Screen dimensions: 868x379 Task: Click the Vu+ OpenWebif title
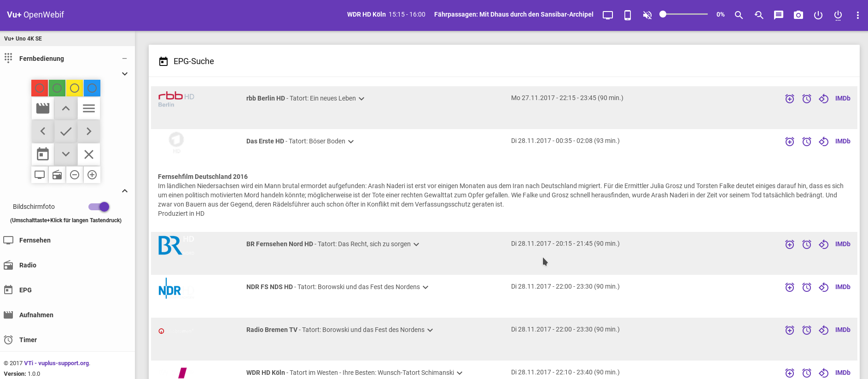coord(35,15)
